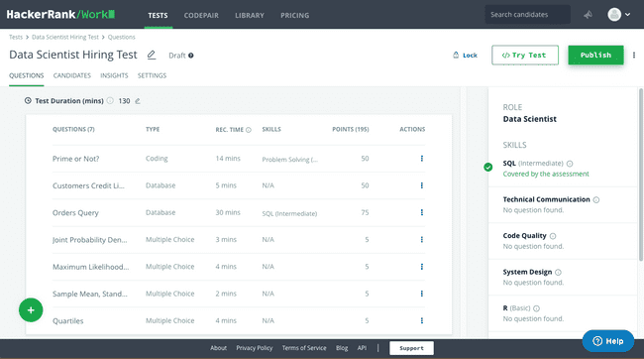
Task: Show Draft status info icon
Action: [x=191, y=56]
